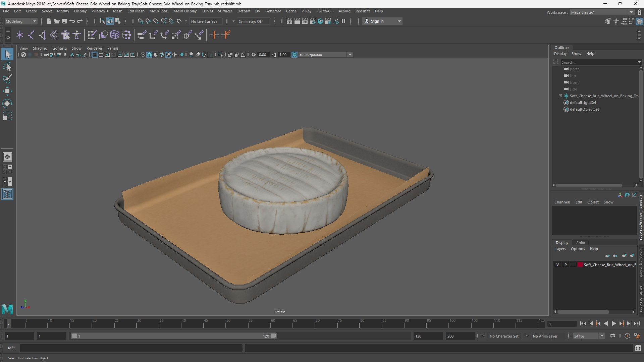Image resolution: width=644 pixels, height=362 pixels.
Task: Click the Undo arrow icon
Action: [x=72, y=21]
